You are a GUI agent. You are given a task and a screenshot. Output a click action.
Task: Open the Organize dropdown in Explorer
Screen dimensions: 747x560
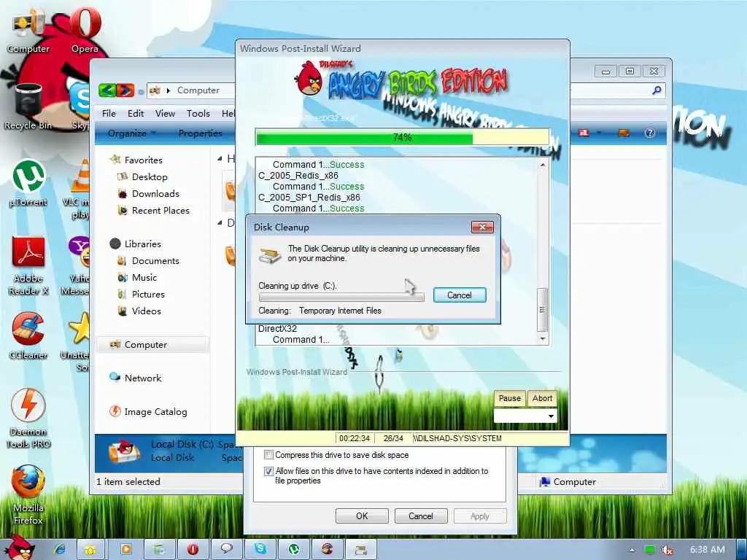click(131, 133)
